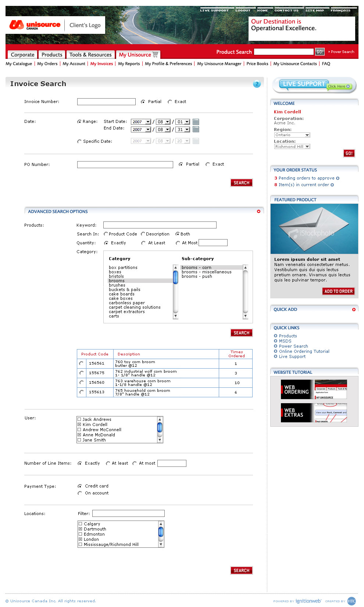Collapse Advanced Search Options red arrow icon
The height and width of the screenshot is (607, 364).
(258, 212)
